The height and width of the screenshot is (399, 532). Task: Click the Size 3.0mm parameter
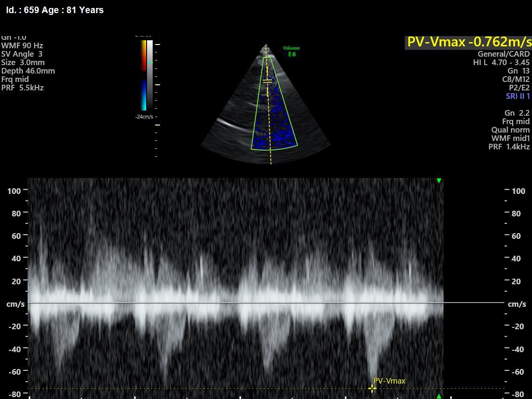(23, 62)
